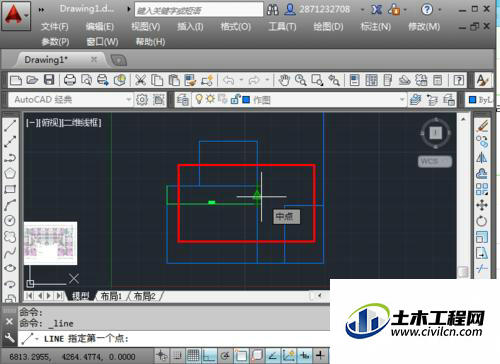The height and width of the screenshot is (364, 500).
Task: Toggle Dynamic Input in status bar
Action: click(x=304, y=356)
